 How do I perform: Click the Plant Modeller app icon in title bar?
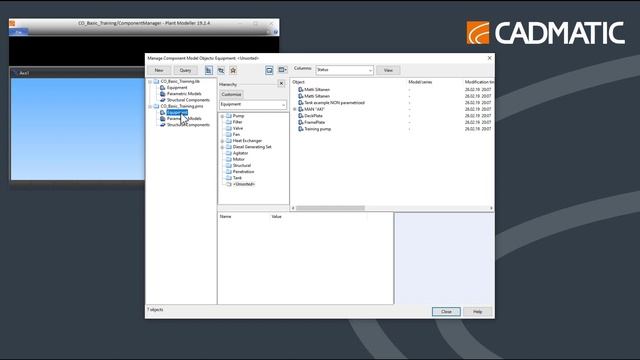tap(12, 23)
